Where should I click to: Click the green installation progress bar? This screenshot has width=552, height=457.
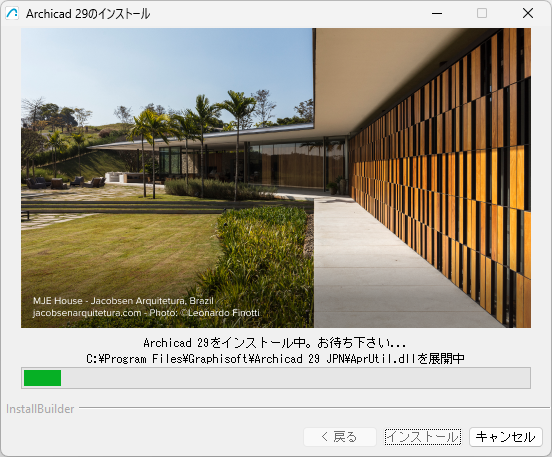276,378
